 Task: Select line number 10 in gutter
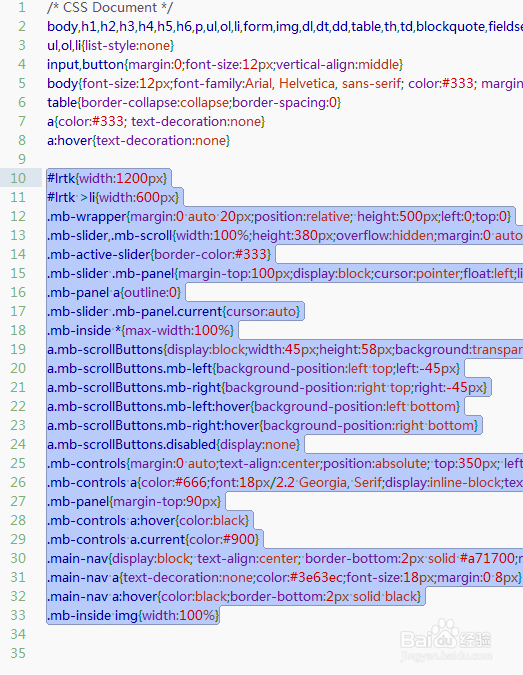coord(18,178)
